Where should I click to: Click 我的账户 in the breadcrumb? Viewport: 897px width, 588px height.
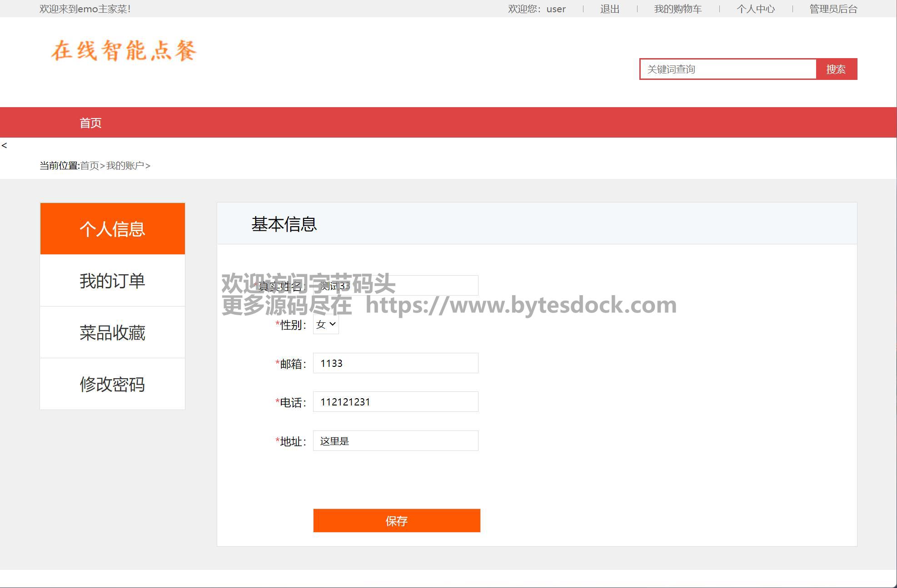125,166
